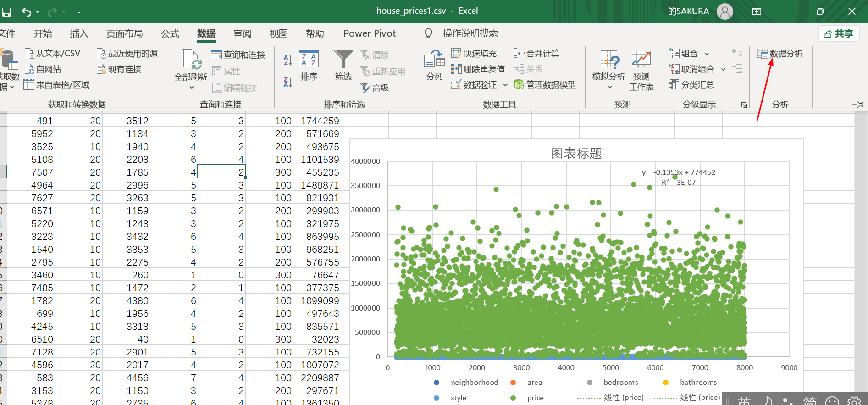
Task: Select the 公式 tab
Action: tap(170, 33)
